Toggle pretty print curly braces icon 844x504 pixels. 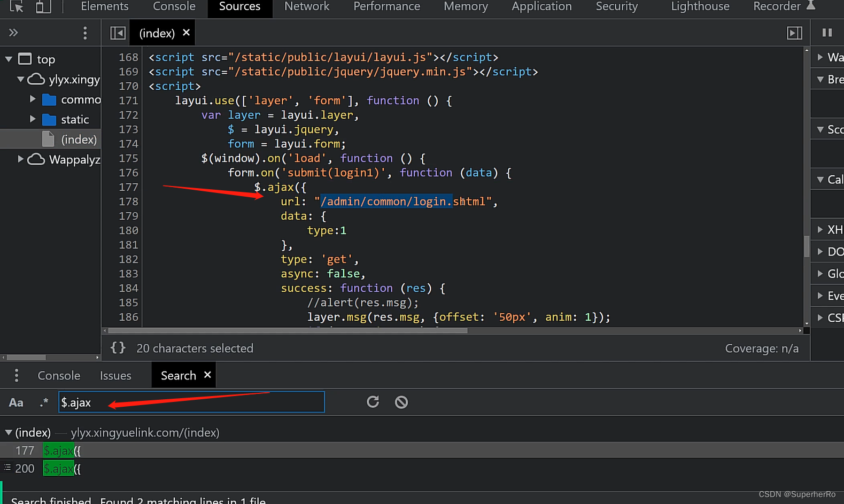(x=118, y=348)
